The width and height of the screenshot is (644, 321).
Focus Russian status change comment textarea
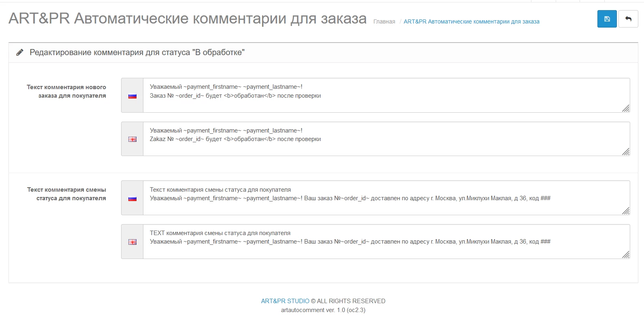pyautogui.click(x=386, y=198)
